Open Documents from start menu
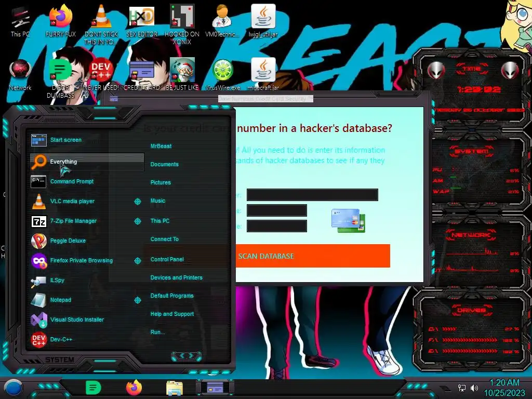The image size is (532, 399). click(164, 164)
